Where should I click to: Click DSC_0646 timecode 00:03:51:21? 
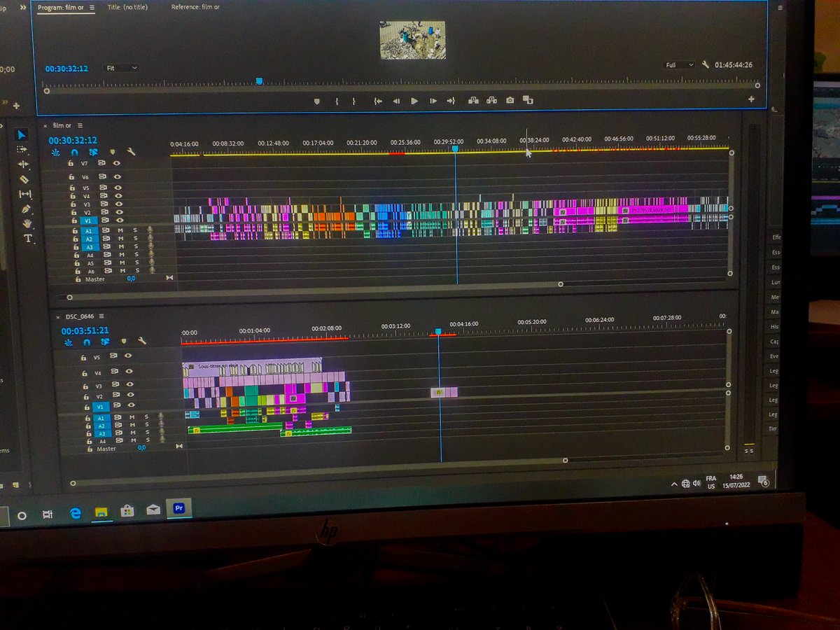[x=85, y=330]
